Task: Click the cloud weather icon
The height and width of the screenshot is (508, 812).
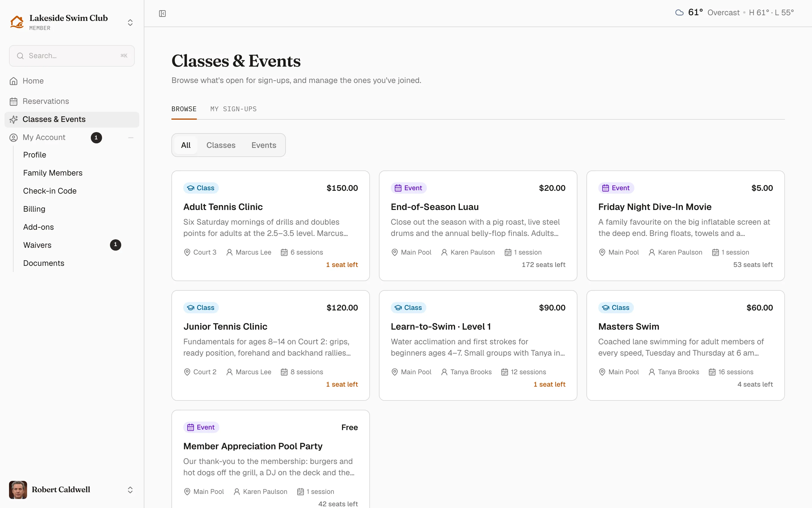Action: (679, 13)
